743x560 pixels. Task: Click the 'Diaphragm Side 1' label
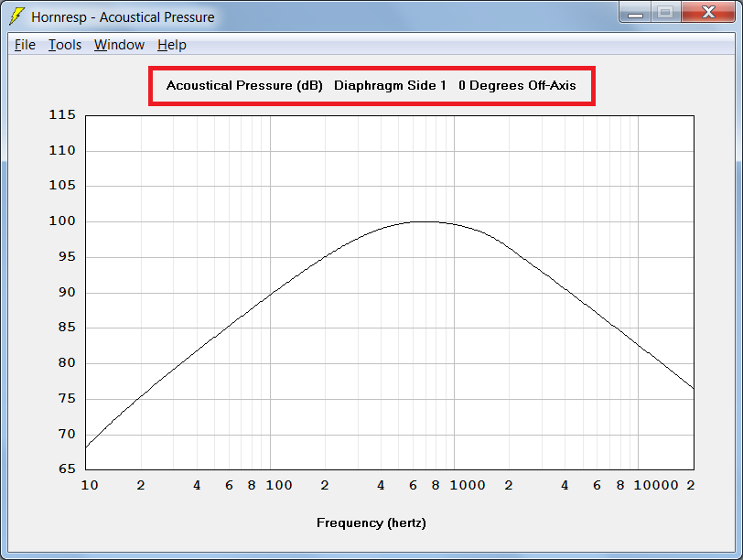tap(390, 86)
